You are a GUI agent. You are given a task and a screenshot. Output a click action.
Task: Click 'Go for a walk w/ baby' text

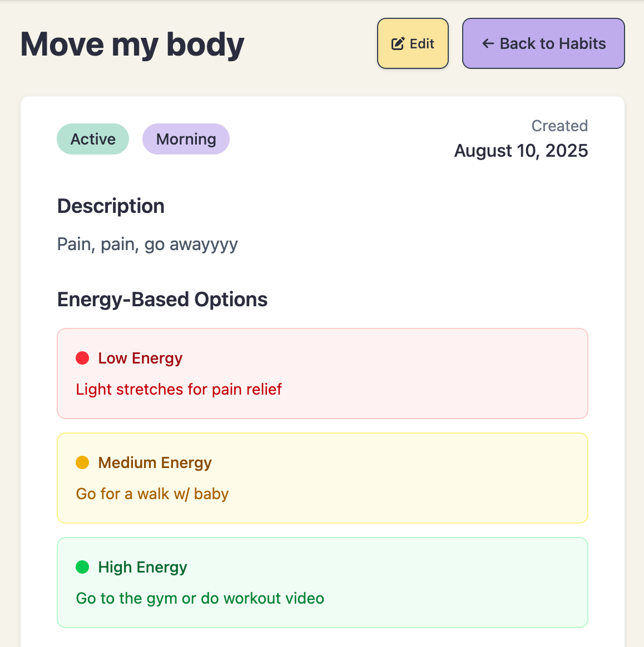click(x=152, y=494)
